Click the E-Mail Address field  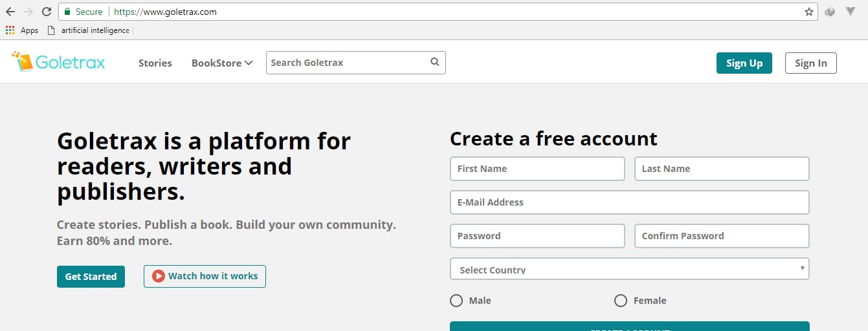630,202
